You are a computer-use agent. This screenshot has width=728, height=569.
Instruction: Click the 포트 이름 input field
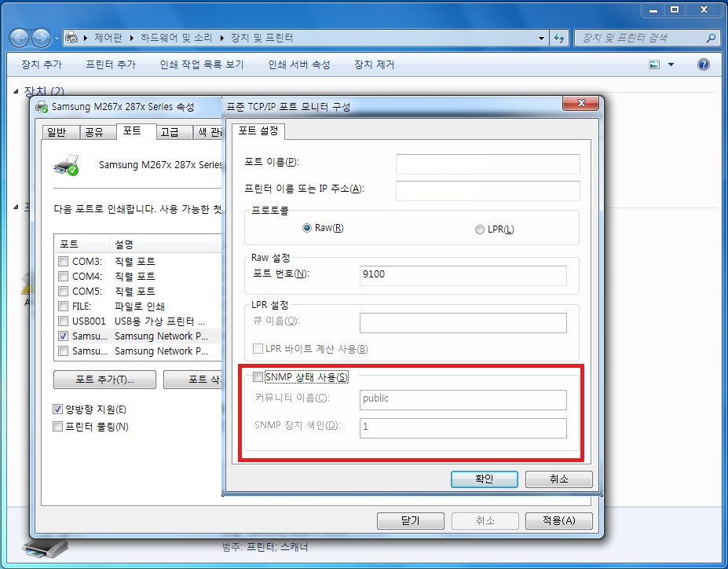tap(488, 164)
